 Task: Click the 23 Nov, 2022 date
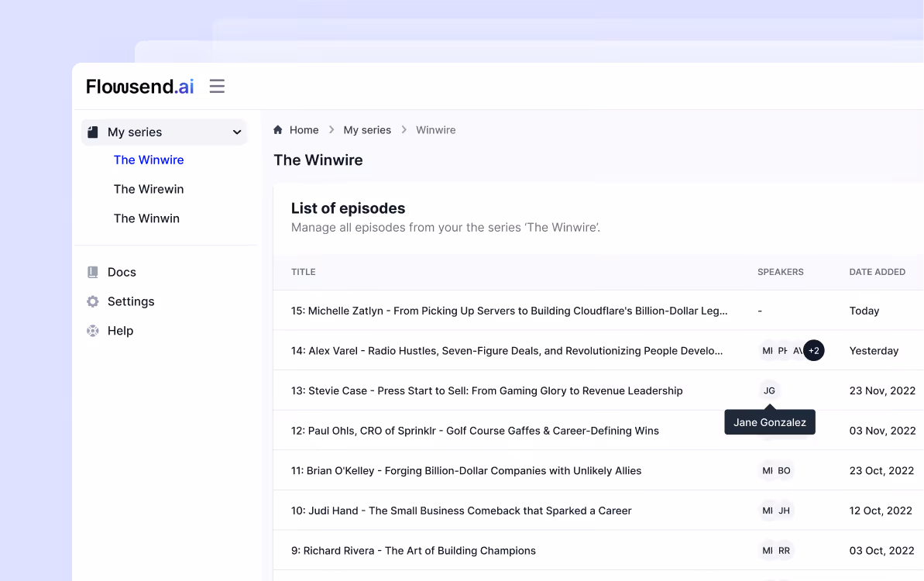882,390
